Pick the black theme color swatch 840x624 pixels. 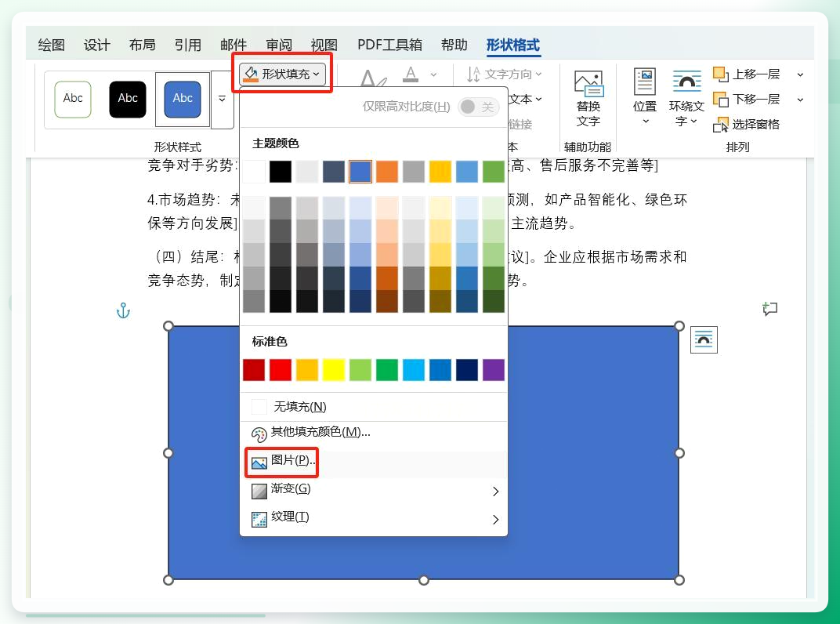pos(281,172)
